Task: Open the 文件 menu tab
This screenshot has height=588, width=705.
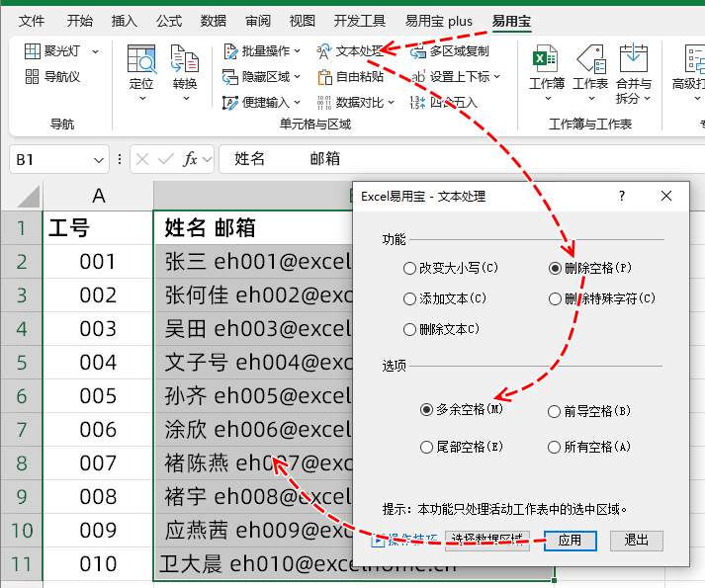Action: (32, 21)
